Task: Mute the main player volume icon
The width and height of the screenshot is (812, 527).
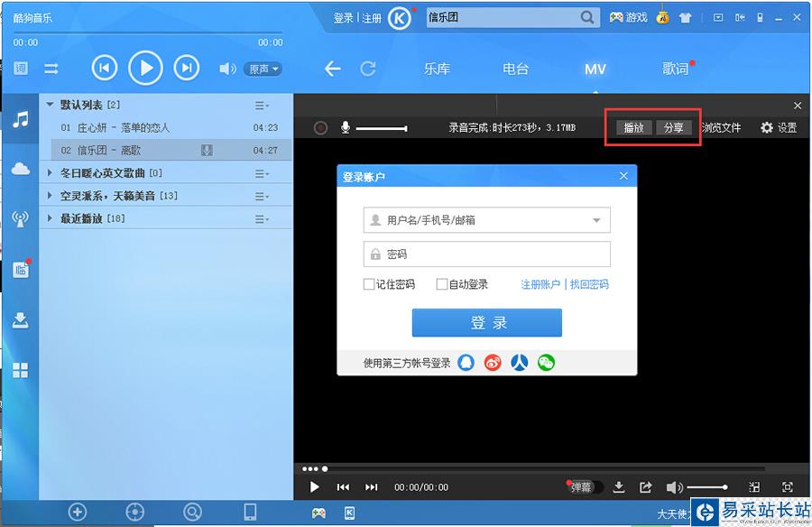Action: (x=227, y=69)
